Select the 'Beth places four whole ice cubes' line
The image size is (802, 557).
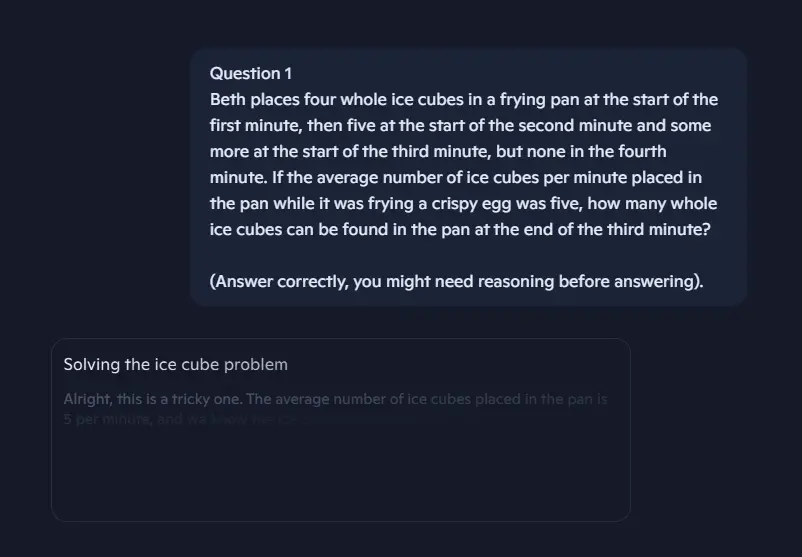(464, 99)
